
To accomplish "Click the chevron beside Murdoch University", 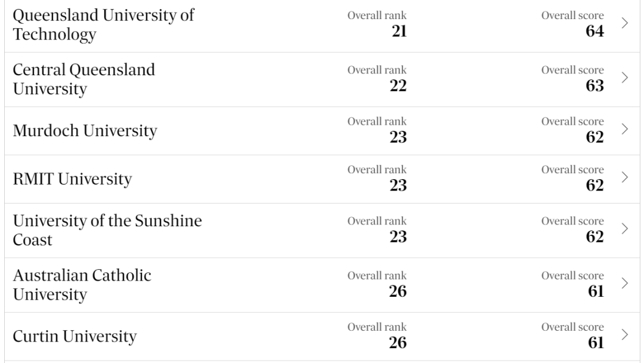I will [624, 129].
